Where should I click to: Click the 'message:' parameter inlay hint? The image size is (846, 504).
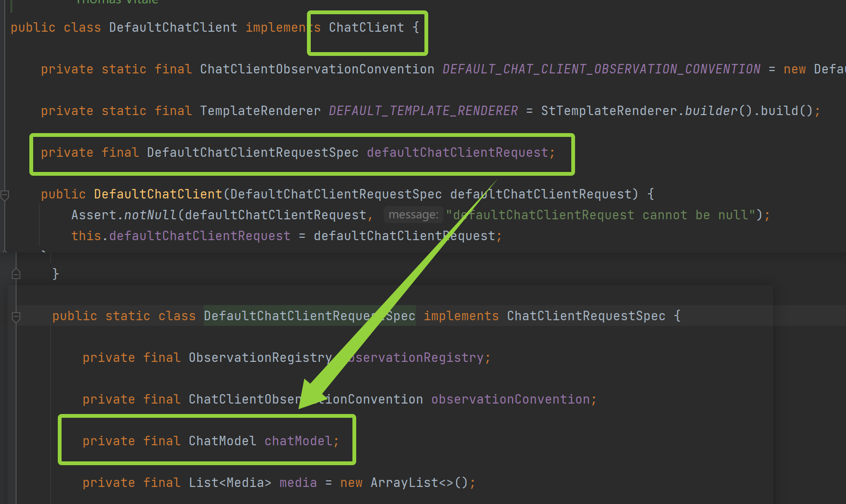tap(413, 215)
